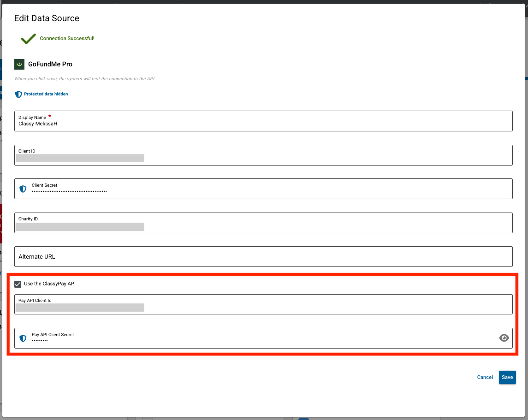Edit the Display Name field
The image size is (528, 420).
coord(263,121)
